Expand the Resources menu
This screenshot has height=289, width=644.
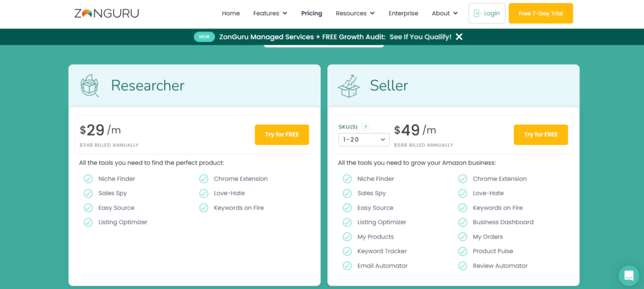[355, 13]
